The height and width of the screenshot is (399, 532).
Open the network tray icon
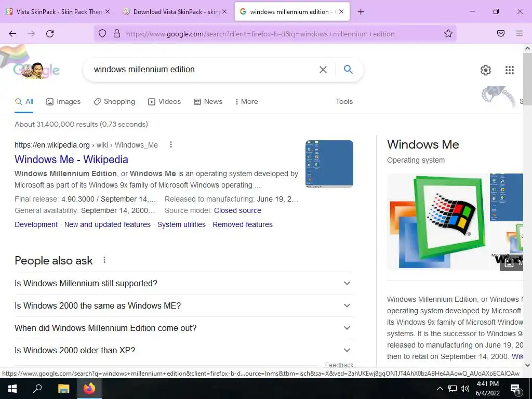pyautogui.click(x=453, y=389)
